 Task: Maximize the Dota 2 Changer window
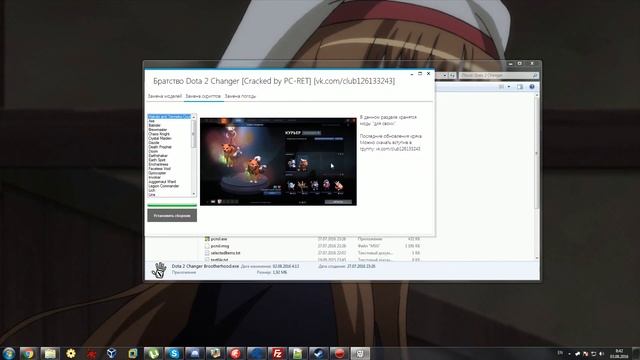point(420,74)
